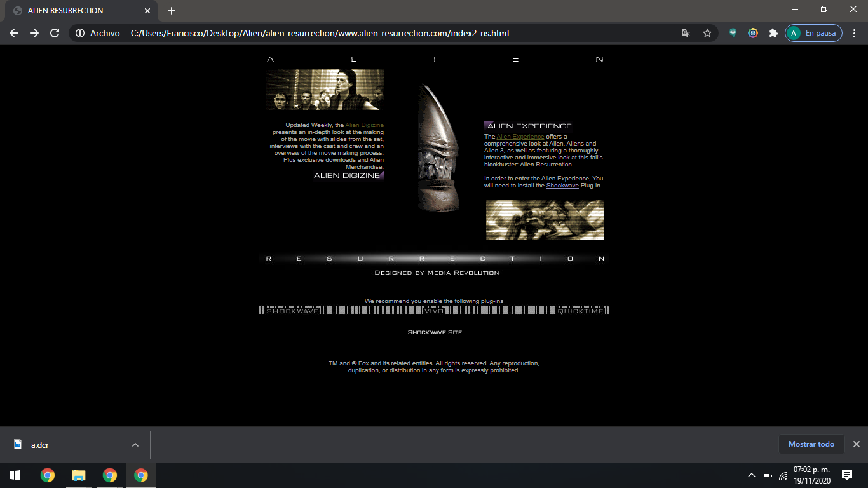This screenshot has height=488, width=868.
Task: Open the Extensions puzzle piece menu
Action: tap(773, 33)
